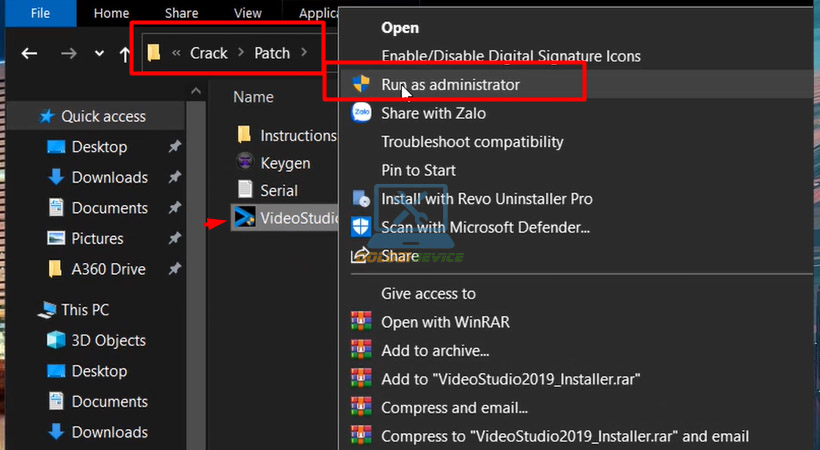This screenshot has height=450, width=820.
Task: Click the Name column header
Action: click(x=253, y=97)
